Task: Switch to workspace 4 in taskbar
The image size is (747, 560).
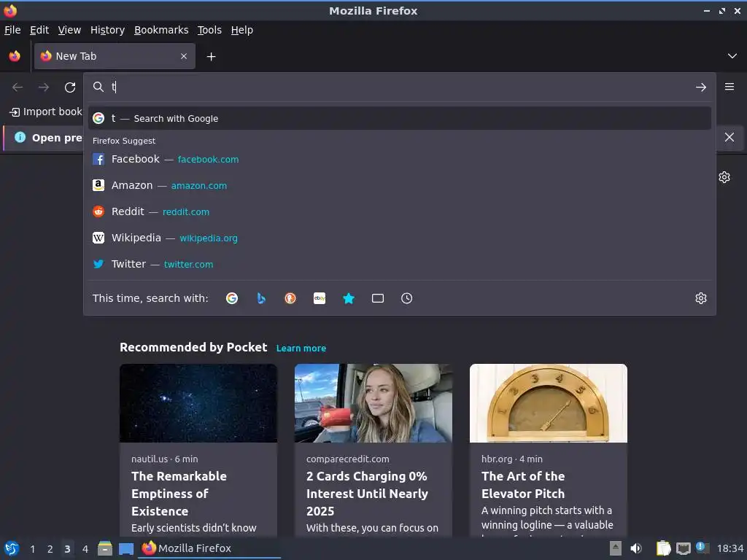Action: point(85,549)
